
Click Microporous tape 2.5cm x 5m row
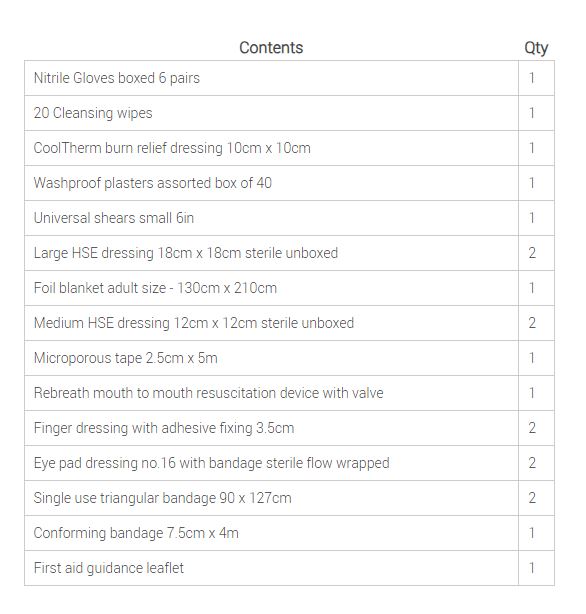pyautogui.click(x=289, y=358)
